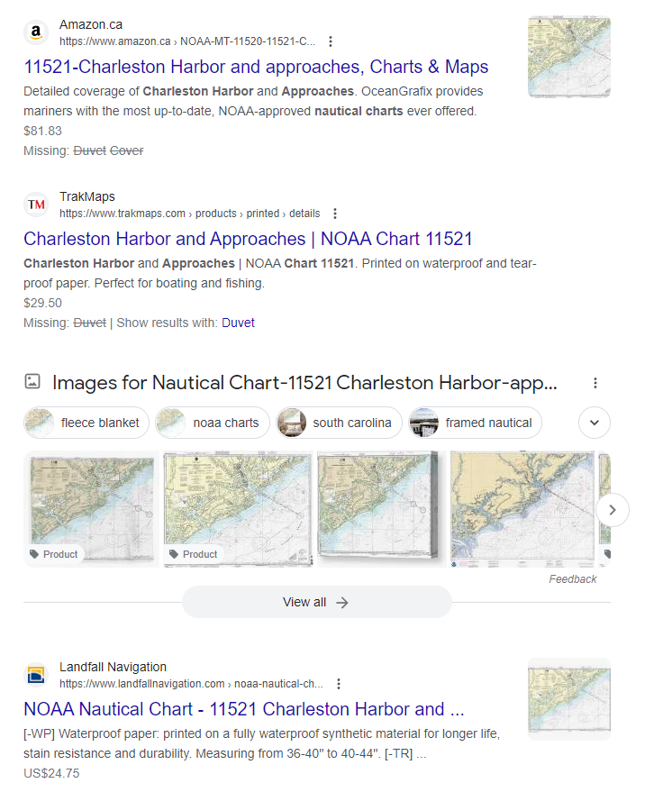The height and width of the screenshot is (792, 672).
Task: Expand the image filter chips dropdown
Action: (x=595, y=422)
